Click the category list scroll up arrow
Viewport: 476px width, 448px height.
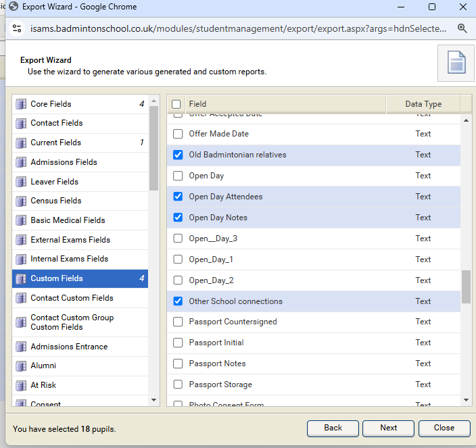(154, 101)
